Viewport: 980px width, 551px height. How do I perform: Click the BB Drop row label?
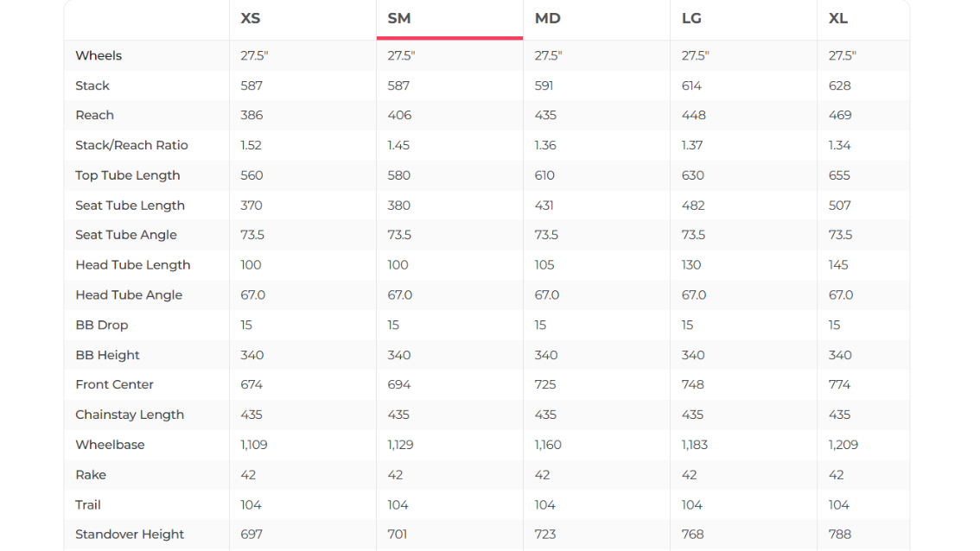[102, 325]
